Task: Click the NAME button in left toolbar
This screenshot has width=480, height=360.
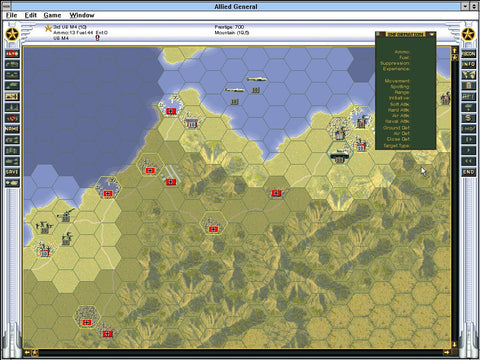Action: pyautogui.click(x=12, y=129)
